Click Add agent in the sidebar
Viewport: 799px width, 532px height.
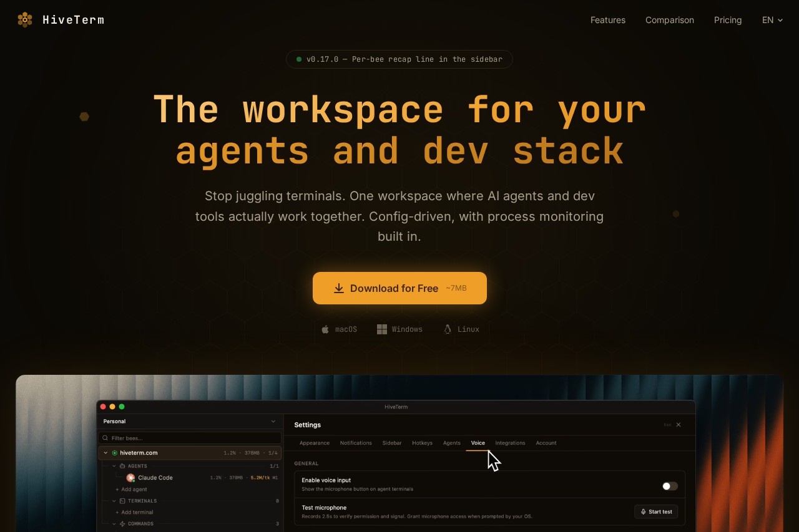(131, 490)
